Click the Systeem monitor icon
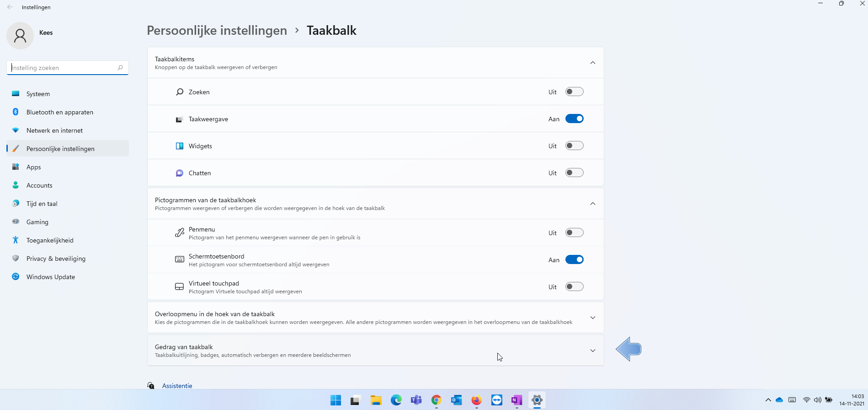This screenshot has height=410, width=868. [x=16, y=94]
